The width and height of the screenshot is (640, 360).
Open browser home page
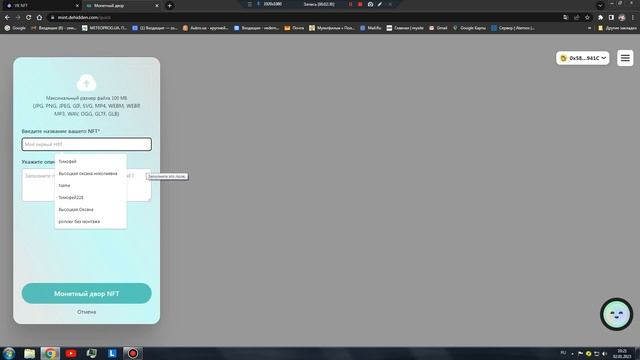coord(39,18)
